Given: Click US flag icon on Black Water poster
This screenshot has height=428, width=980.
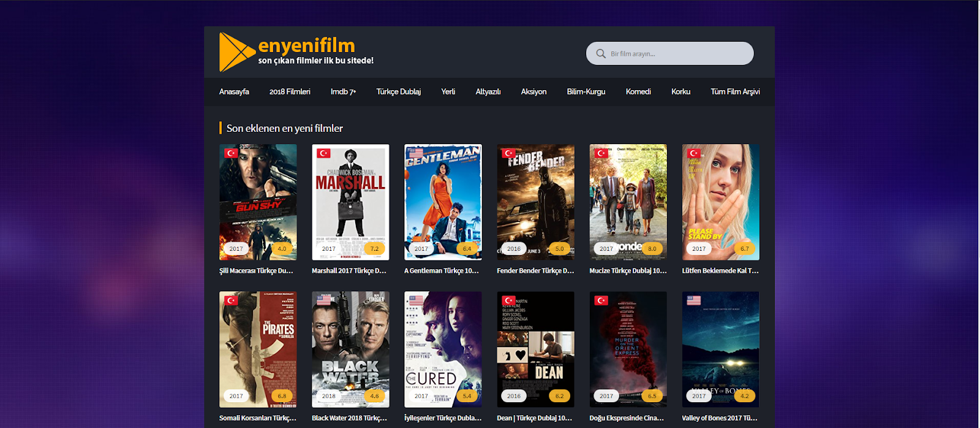Looking at the screenshot, I should 323,300.
